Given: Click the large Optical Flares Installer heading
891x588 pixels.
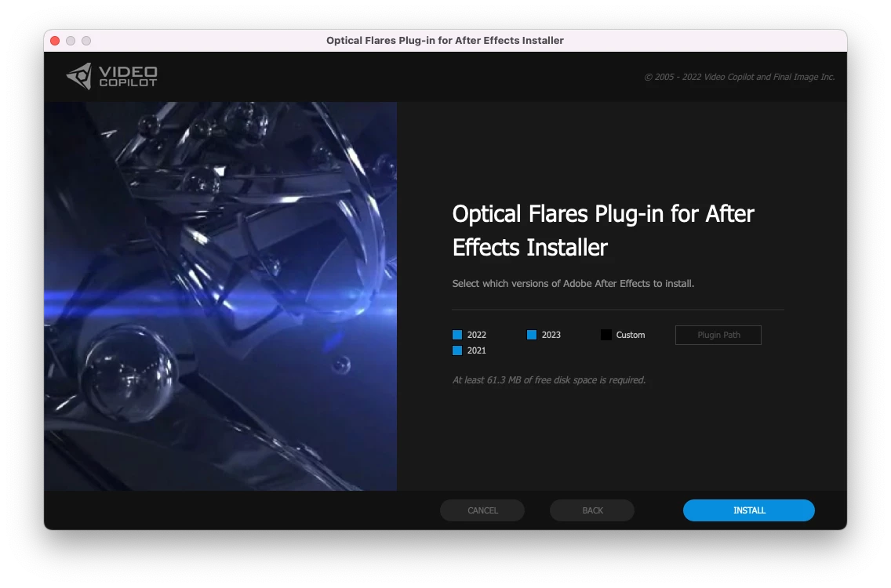Looking at the screenshot, I should point(603,230).
